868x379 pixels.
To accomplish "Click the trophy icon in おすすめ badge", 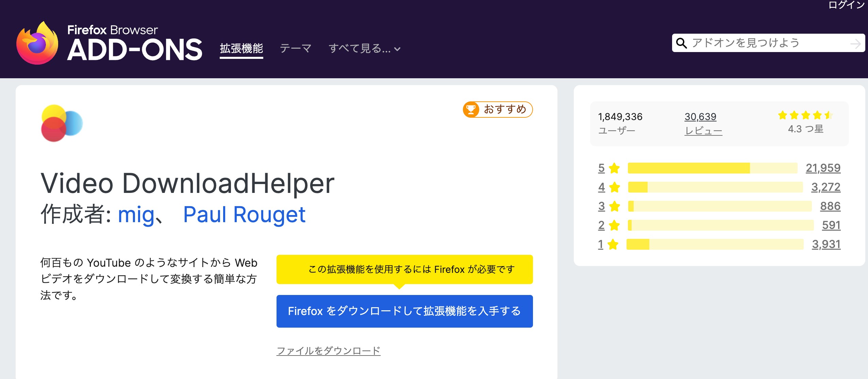I will (471, 110).
